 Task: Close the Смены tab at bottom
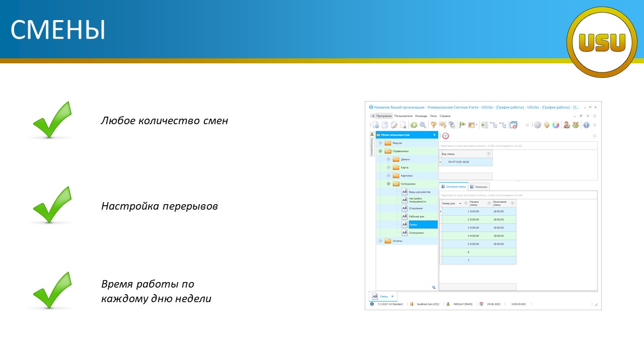[x=392, y=297]
